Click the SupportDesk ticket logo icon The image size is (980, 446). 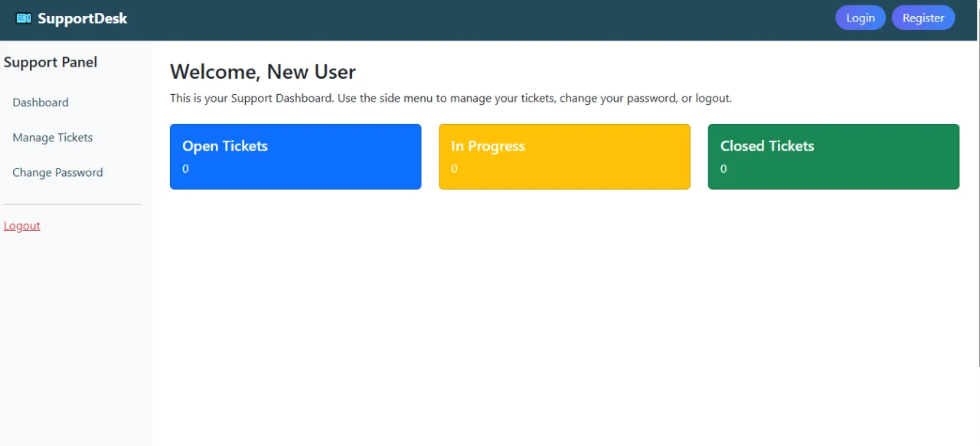[x=24, y=18]
